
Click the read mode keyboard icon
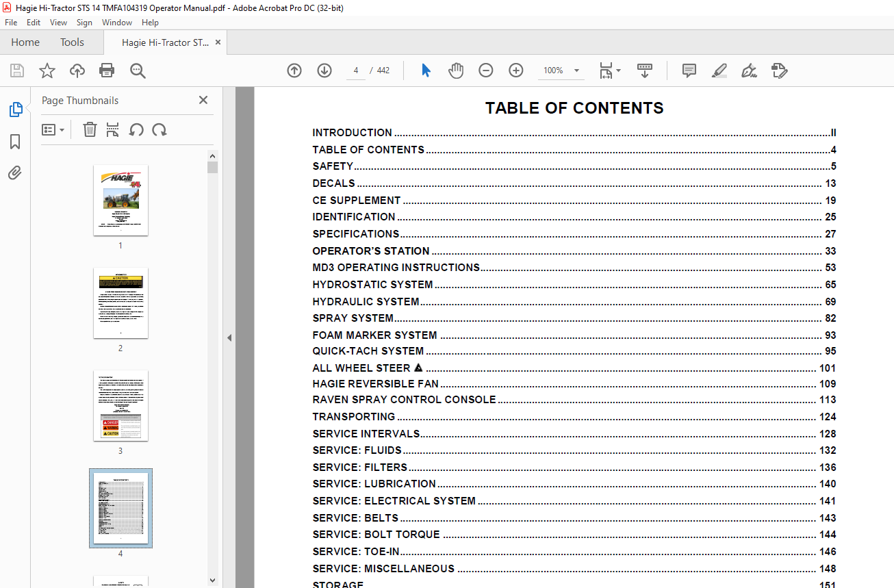coord(645,71)
